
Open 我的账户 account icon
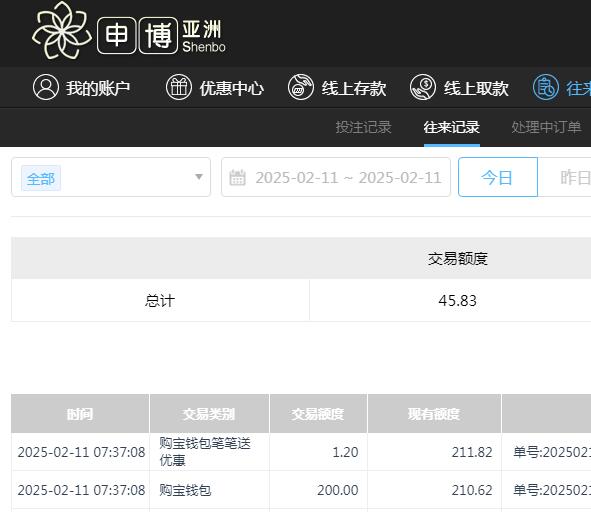pos(46,87)
